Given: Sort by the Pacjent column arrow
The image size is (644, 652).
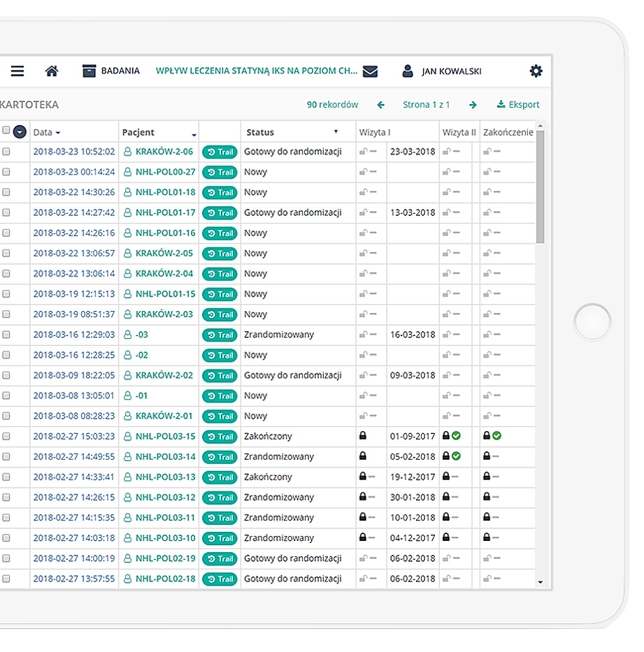Looking at the screenshot, I should 194,133.
